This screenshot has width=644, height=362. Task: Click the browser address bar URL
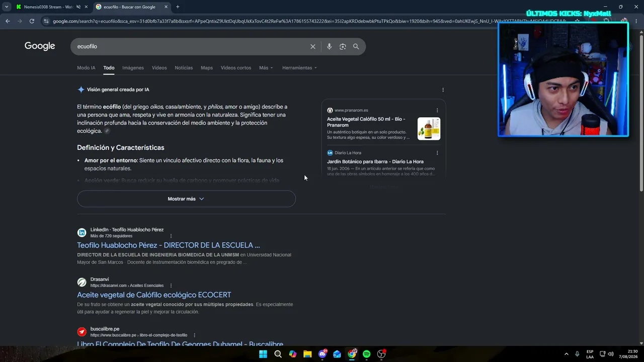tap(309, 21)
